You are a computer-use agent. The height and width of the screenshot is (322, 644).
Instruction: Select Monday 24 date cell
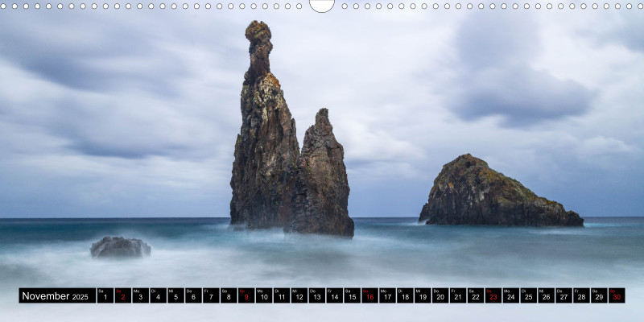tap(511, 295)
